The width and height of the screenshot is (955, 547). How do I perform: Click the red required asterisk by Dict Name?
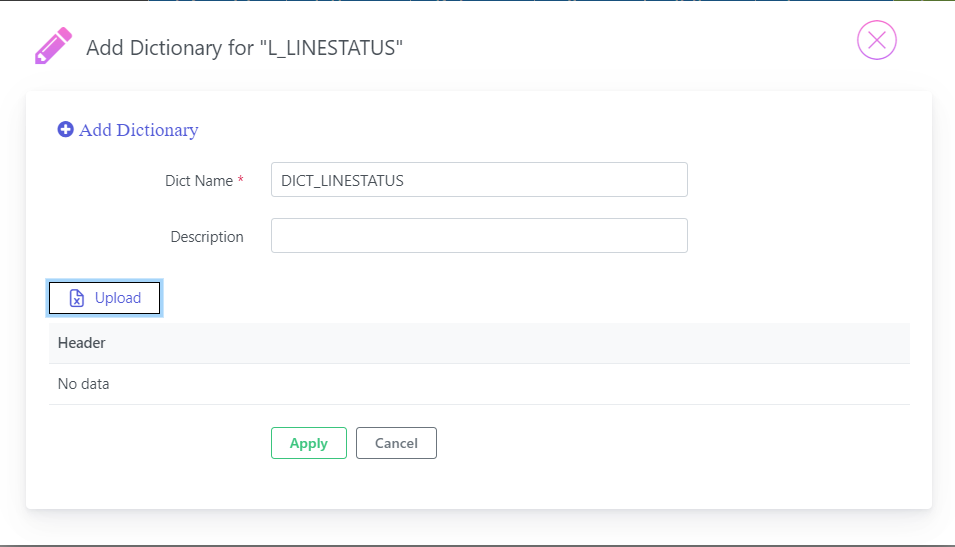pos(241,180)
